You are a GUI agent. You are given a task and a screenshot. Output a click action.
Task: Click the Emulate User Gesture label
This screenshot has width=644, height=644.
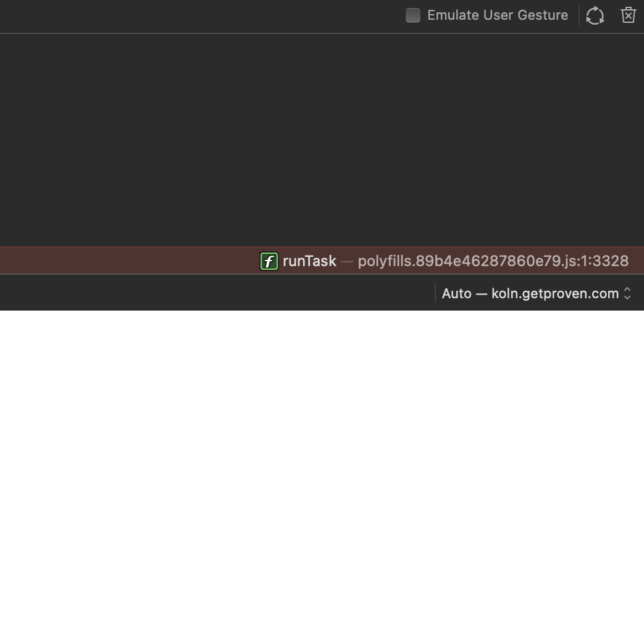pos(498,15)
